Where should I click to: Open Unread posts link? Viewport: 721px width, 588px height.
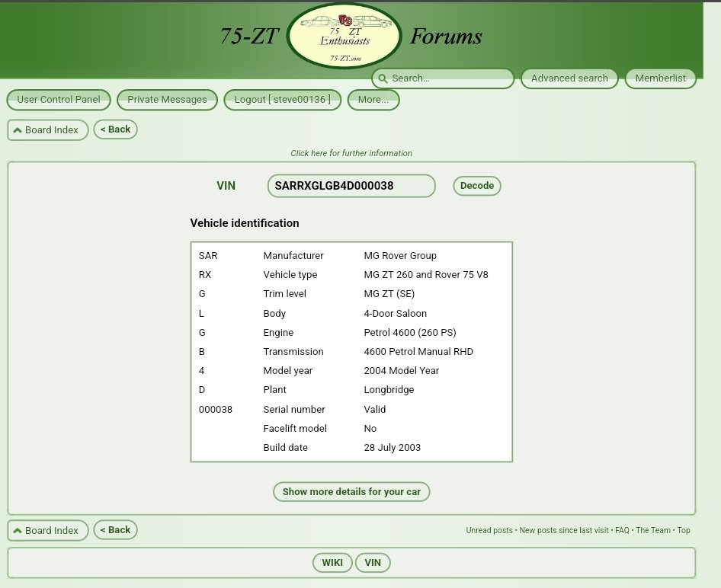tap(489, 531)
